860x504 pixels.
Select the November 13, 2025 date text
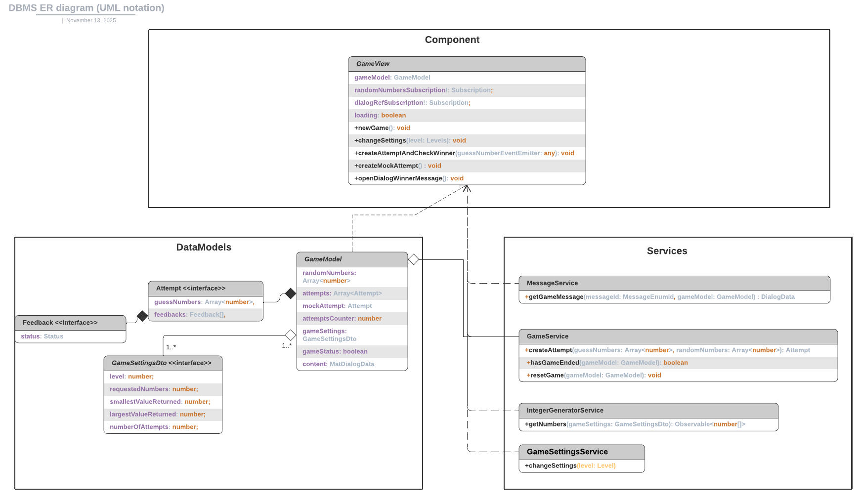[x=91, y=21]
